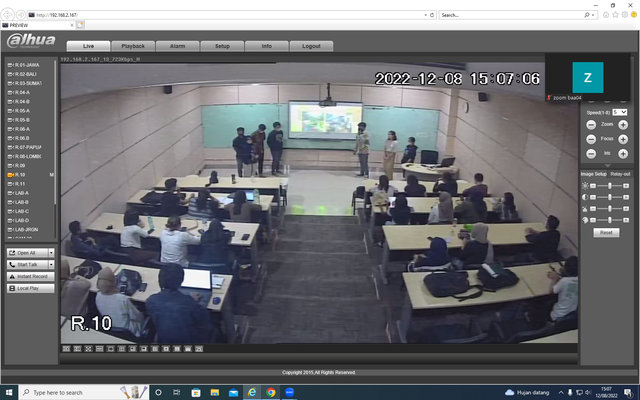Click the Local Play button
The height and width of the screenshot is (400, 640).
pos(31,288)
